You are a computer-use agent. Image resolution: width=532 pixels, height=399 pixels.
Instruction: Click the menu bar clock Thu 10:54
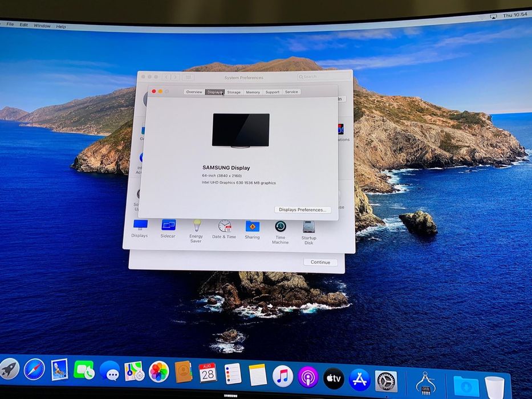coord(515,15)
